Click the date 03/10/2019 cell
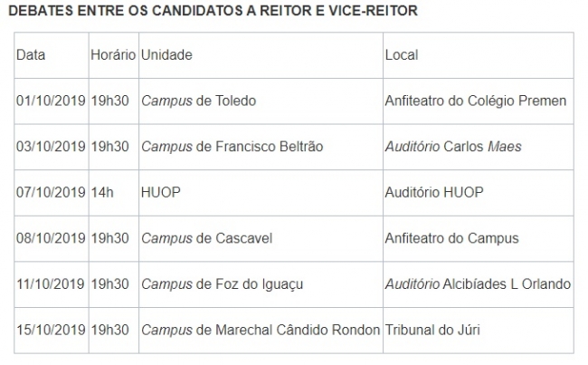This screenshot has height=365, width=588. 52,147
